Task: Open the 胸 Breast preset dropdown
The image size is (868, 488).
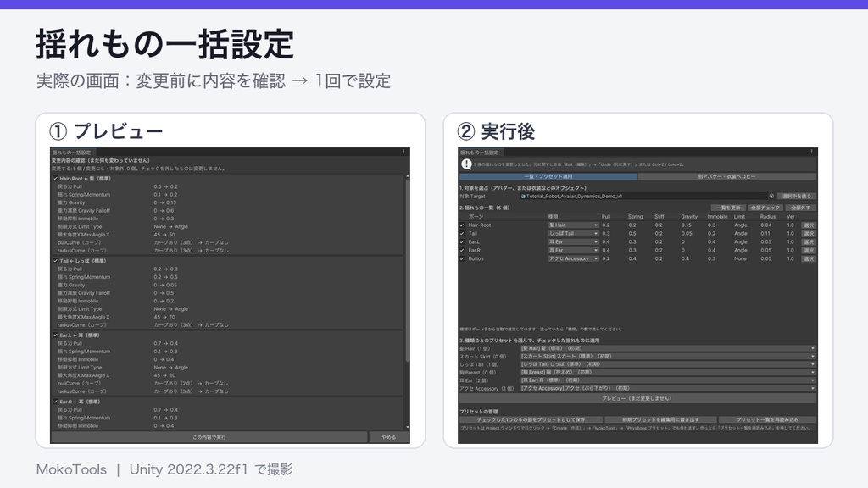Action: tap(668, 373)
